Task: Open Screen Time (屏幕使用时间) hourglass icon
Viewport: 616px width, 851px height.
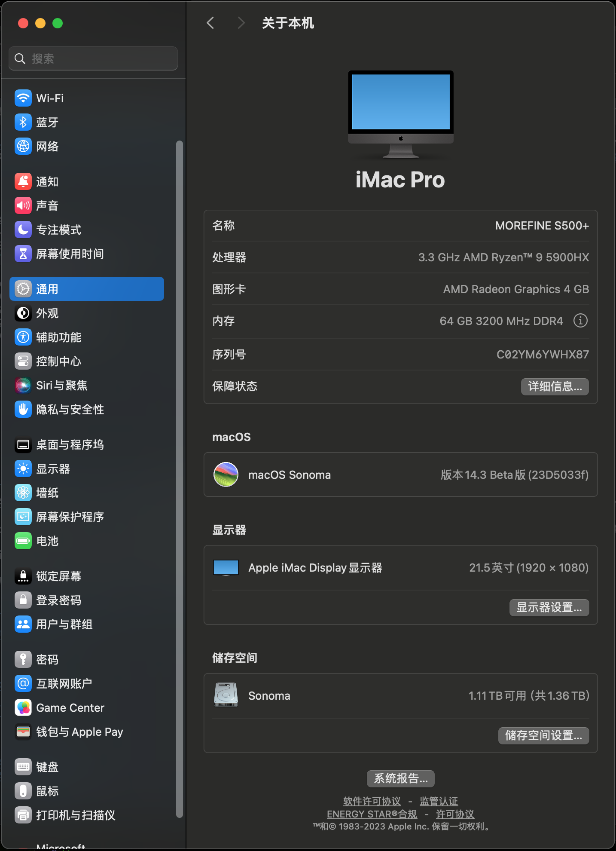Action: coord(23,254)
